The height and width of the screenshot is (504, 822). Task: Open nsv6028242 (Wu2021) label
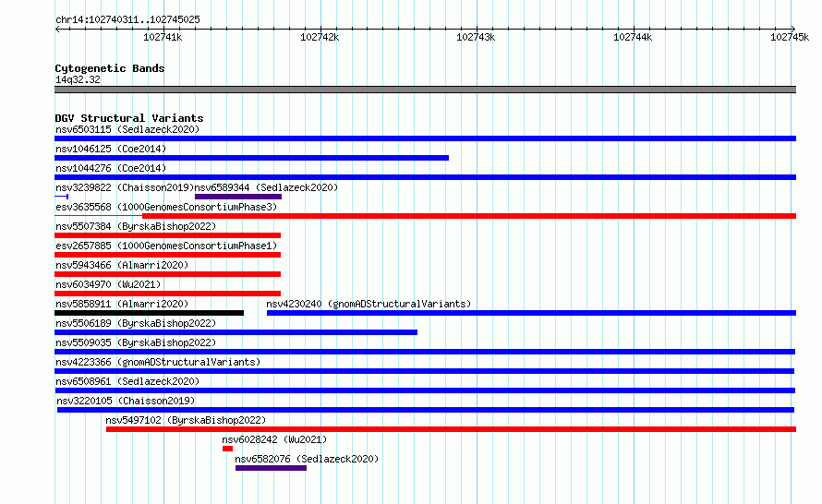point(274,439)
